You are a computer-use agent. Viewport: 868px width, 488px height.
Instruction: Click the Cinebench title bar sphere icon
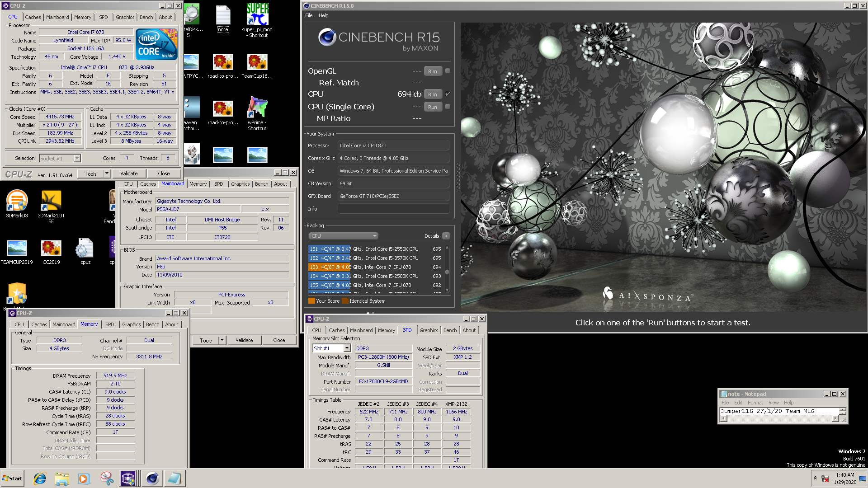pos(306,6)
